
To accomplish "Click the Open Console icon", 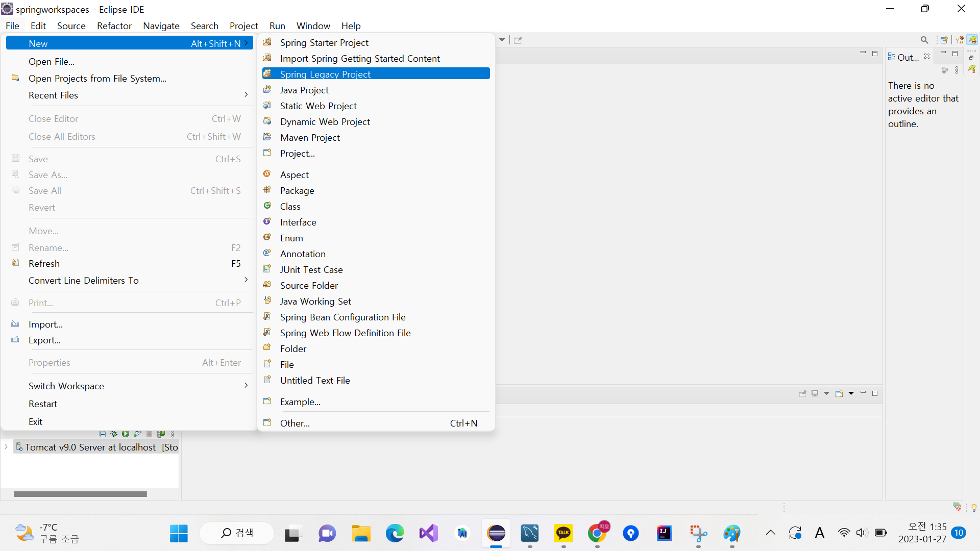I will pyautogui.click(x=839, y=393).
